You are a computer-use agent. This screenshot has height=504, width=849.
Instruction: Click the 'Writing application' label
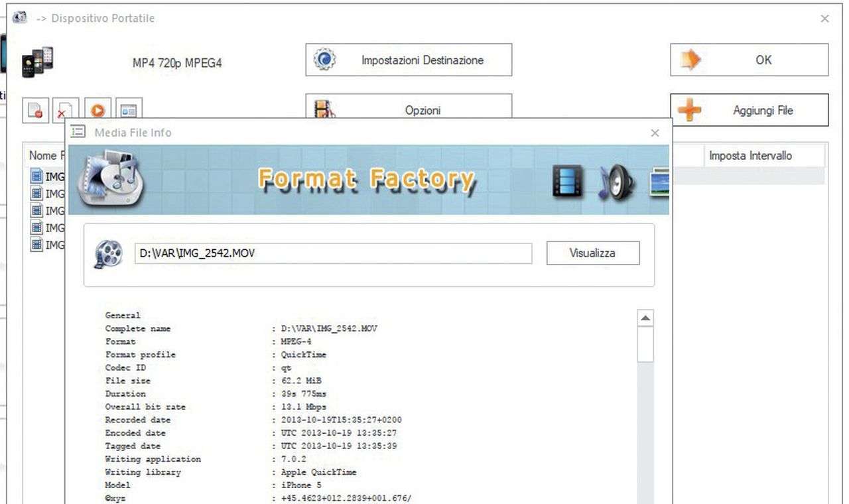click(153, 459)
